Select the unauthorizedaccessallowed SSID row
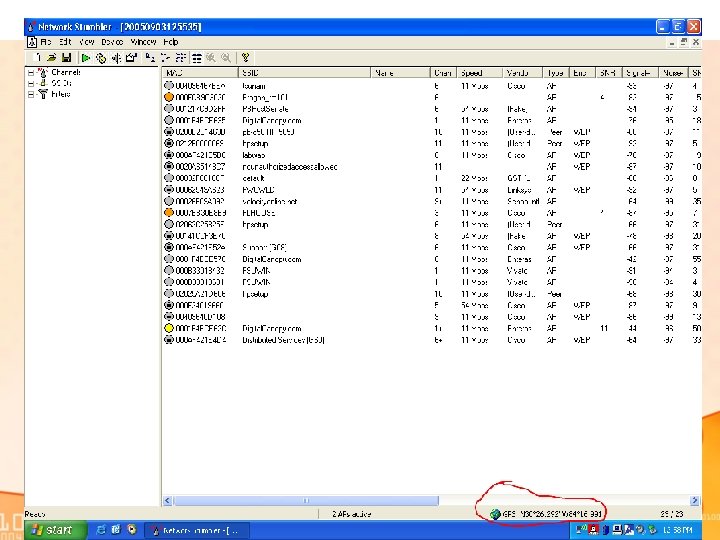Viewport: 720px width, 540px height. click(x=432, y=167)
